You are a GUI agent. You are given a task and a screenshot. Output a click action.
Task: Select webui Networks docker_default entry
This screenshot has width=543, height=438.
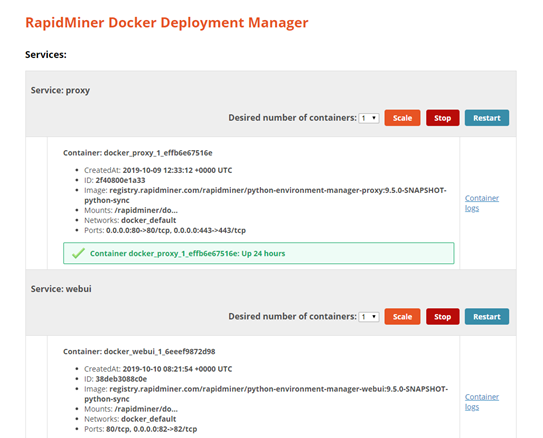coord(130,419)
